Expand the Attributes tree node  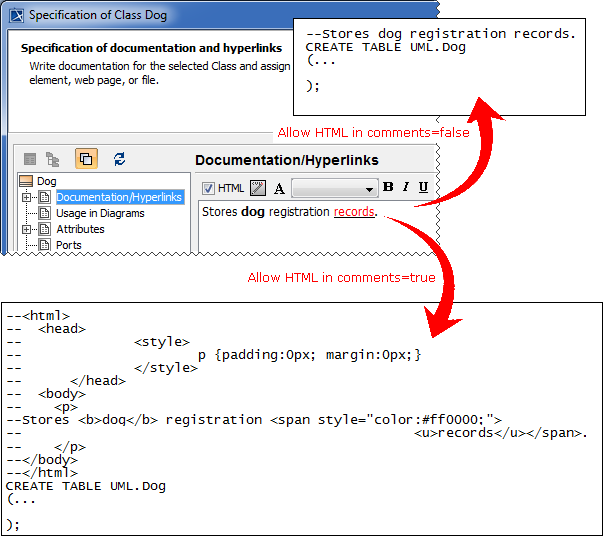pyautogui.click(x=27, y=229)
